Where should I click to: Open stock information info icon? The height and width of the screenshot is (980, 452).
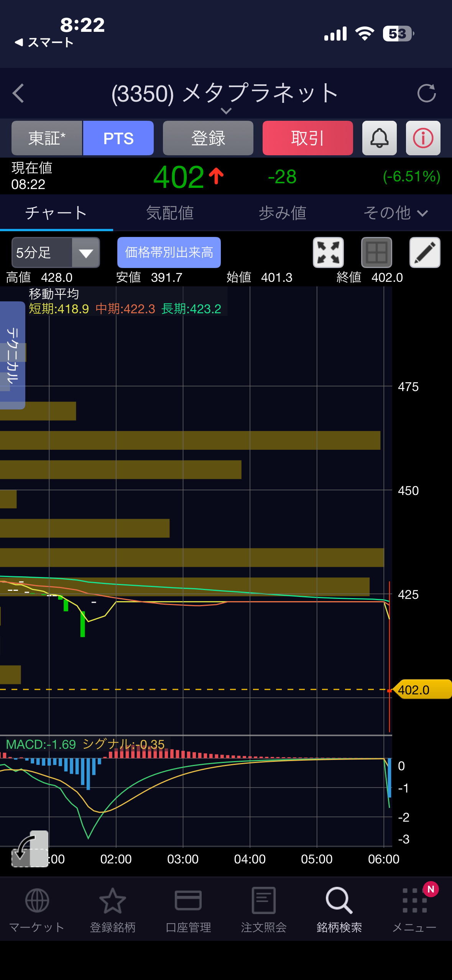point(423,138)
